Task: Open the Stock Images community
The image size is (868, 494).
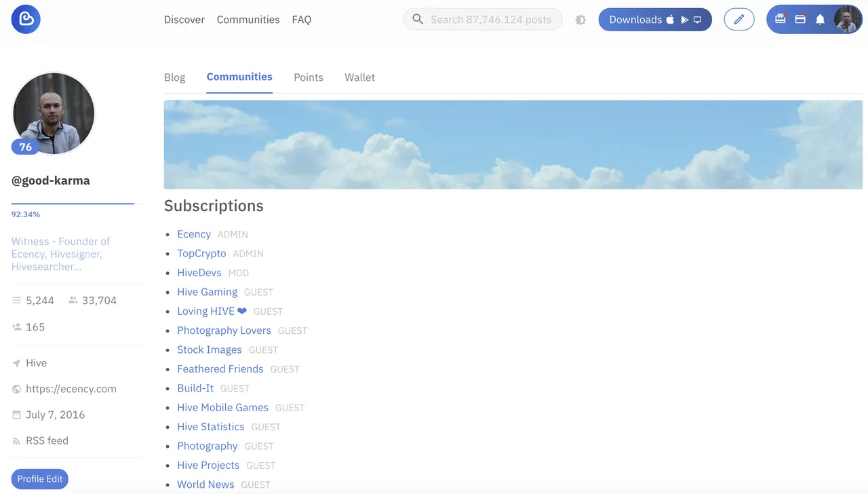Action: [x=210, y=349]
